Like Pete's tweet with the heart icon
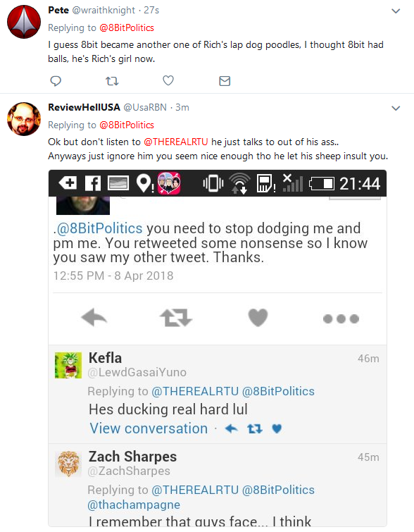Viewport: 414px width, 532px height. [x=168, y=80]
